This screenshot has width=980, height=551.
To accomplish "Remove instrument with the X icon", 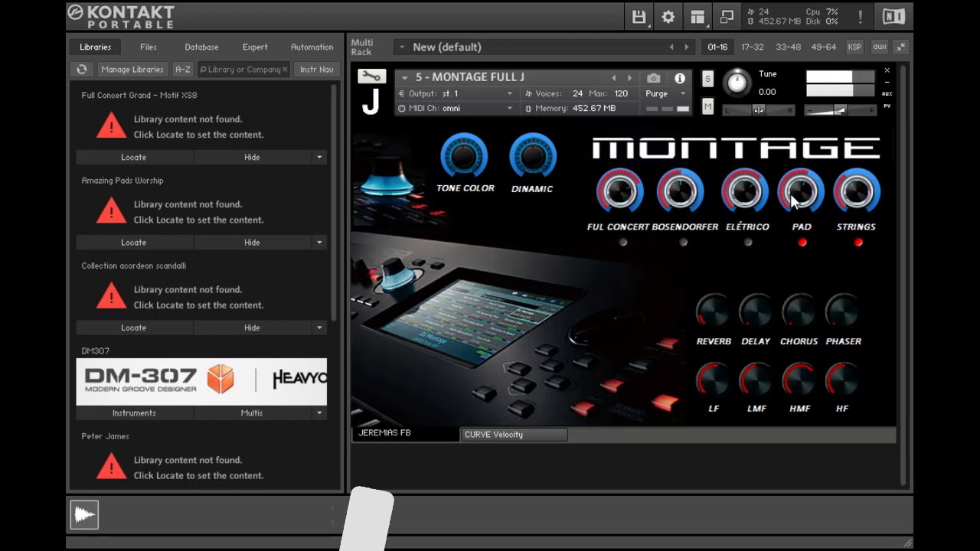I will point(887,70).
